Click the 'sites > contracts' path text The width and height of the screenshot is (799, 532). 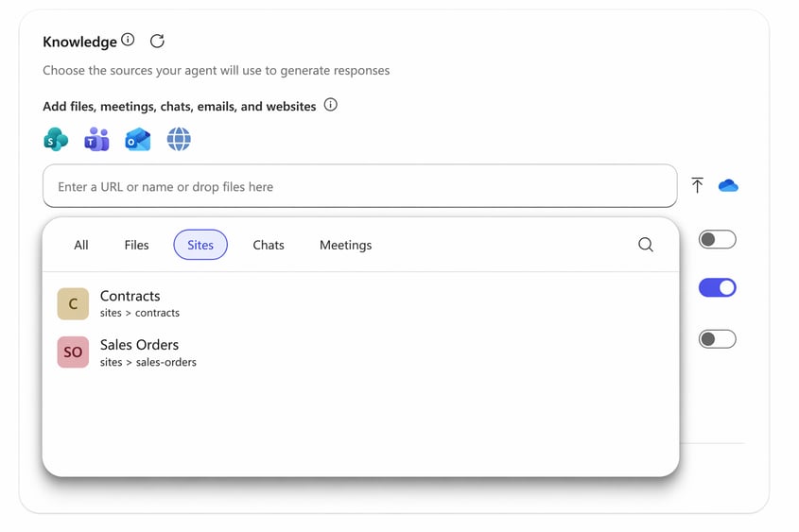(x=140, y=313)
